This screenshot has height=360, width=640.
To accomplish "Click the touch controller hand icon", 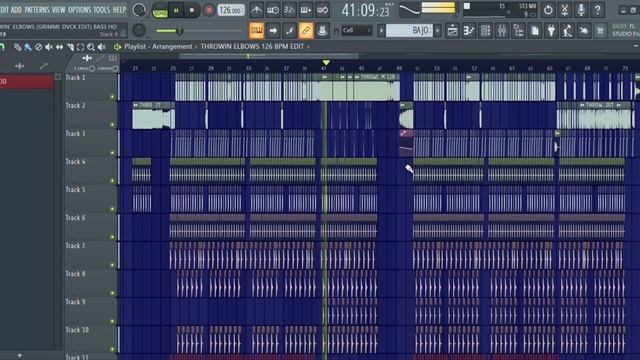I will pyautogui.click(x=584, y=30).
